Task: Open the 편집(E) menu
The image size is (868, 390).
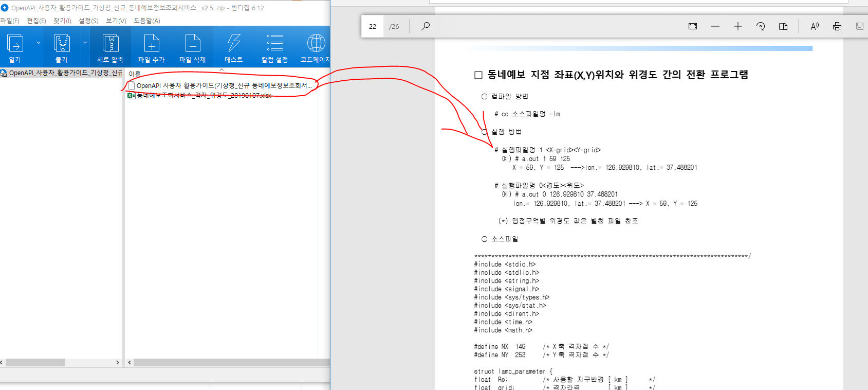Action: pyautogui.click(x=36, y=21)
